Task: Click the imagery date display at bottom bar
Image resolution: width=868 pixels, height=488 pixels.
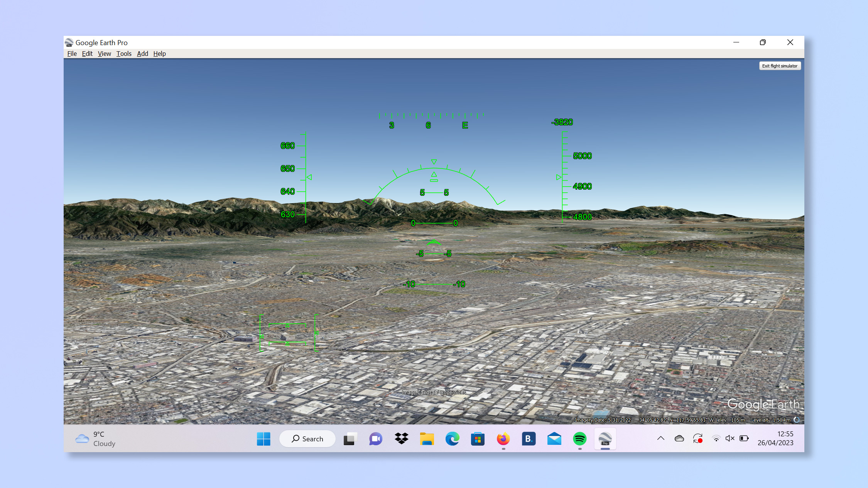Action: [602, 420]
